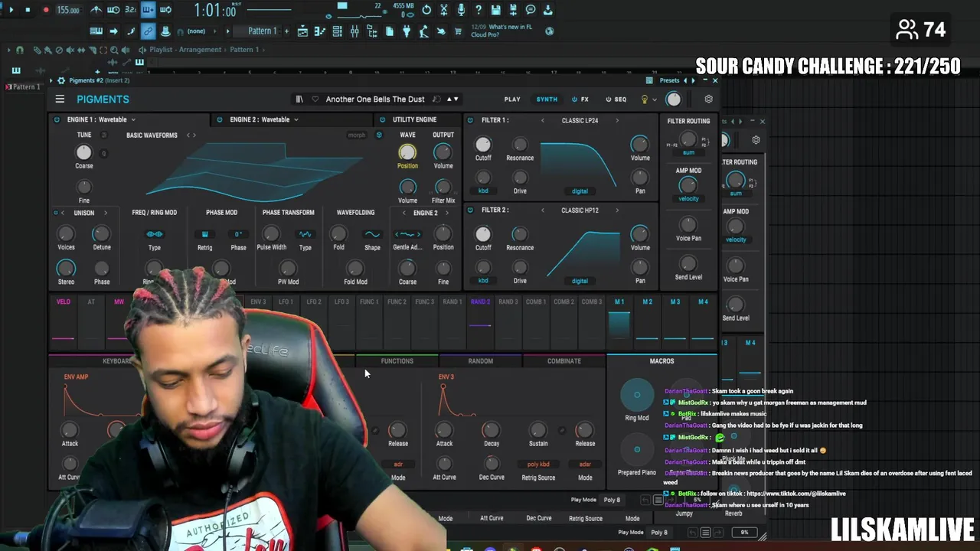
Task: Switch to PLAY view in Pigments
Action: (x=512, y=99)
